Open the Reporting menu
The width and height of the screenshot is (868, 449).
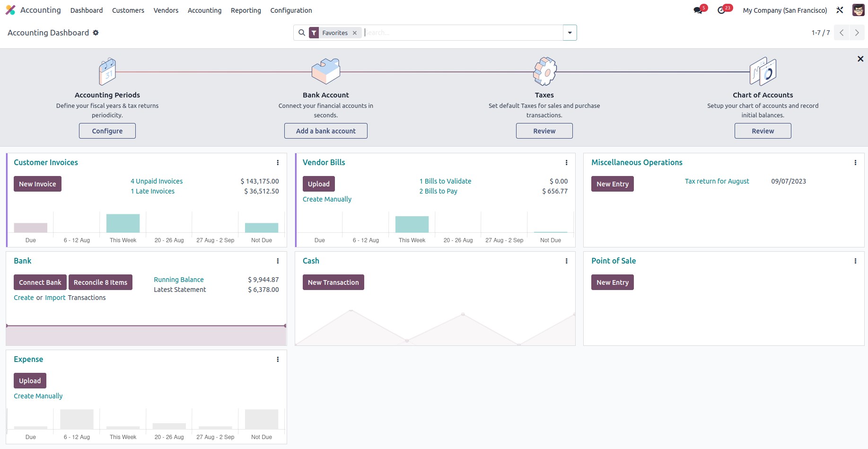tap(245, 10)
